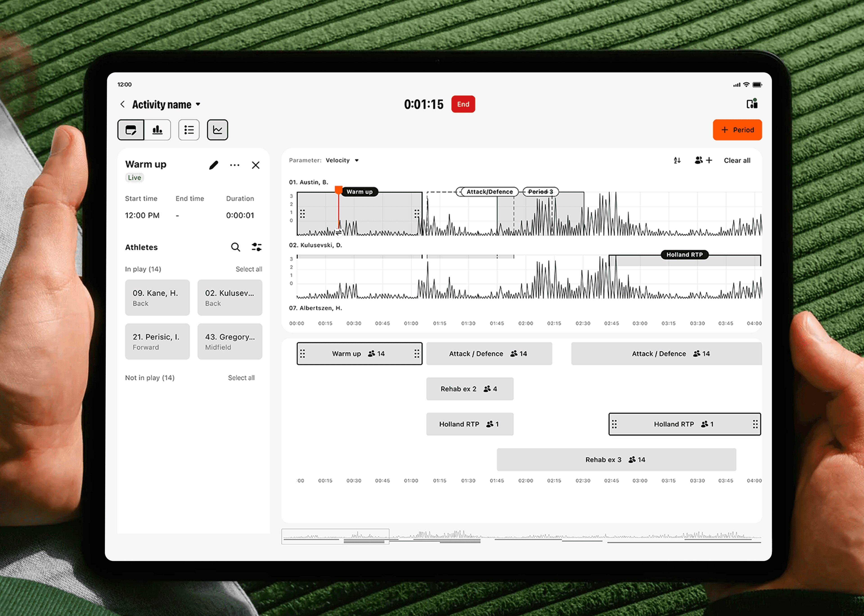
Task: Clear all graphs
Action: [737, 161]
